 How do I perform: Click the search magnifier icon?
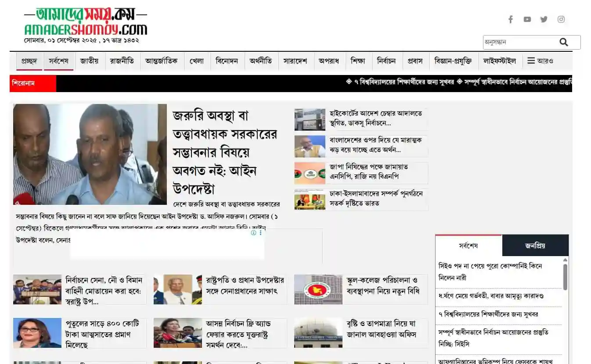tap(564, 42)
